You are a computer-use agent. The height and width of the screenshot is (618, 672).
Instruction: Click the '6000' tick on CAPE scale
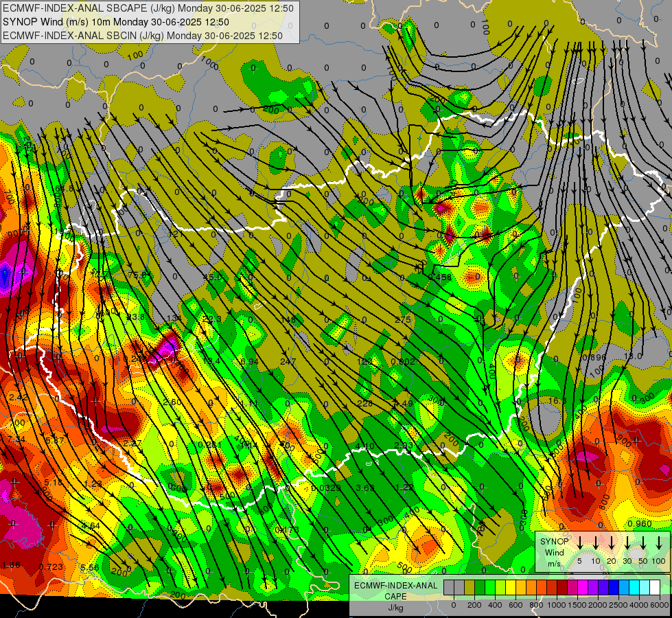[x=660, y=605]
